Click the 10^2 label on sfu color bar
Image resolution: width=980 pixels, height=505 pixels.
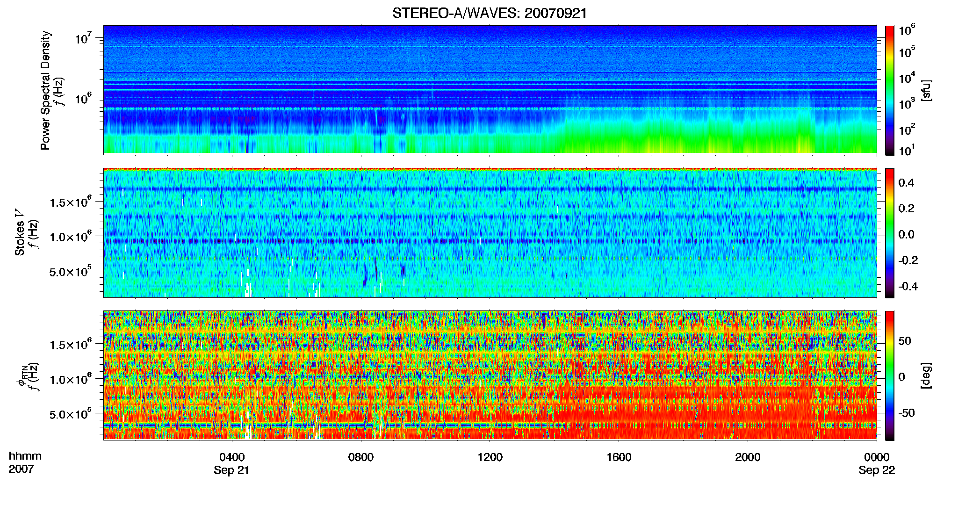(x=907, y=129)
